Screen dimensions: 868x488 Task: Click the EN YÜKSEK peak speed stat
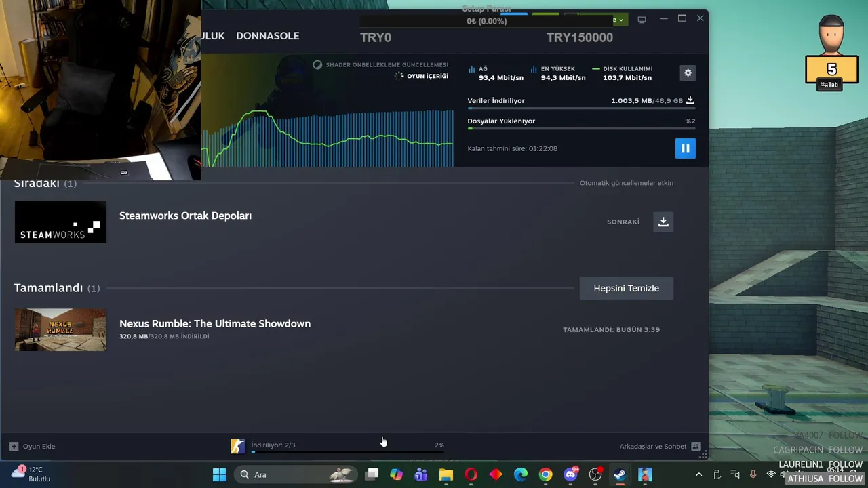click(x=558, y=73)
